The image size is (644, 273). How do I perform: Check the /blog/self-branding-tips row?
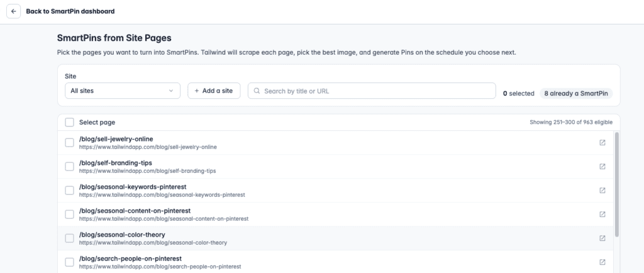coord(69,166)
